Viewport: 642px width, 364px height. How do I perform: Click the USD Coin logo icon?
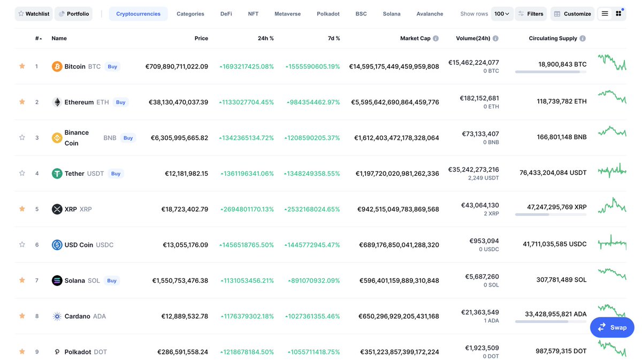pos(57,245)
